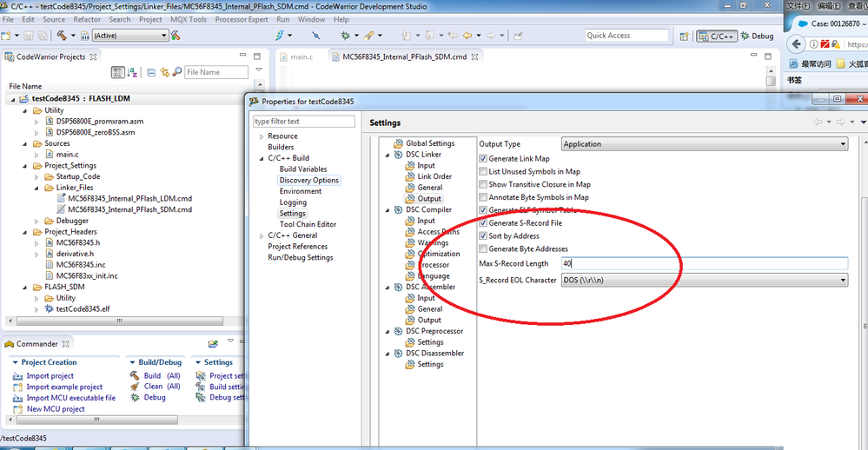
Task: Toggle the Generate Link Map checkbox
Action: [x=483, y=158]
